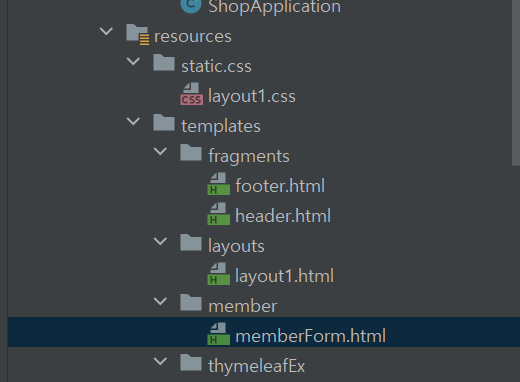This screenshot has height=382, width=520.
Task: Click the header.html file icon
Action: point(219,214)
